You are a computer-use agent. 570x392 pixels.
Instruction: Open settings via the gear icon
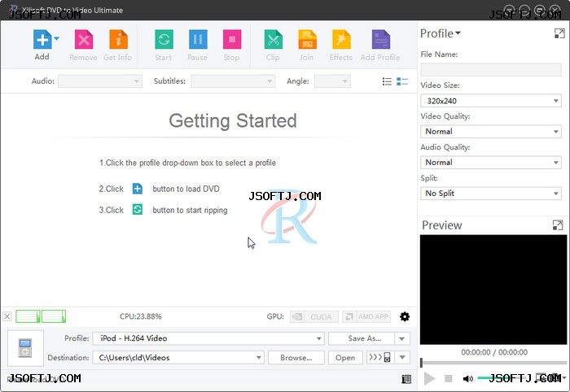tap(405, 316)
